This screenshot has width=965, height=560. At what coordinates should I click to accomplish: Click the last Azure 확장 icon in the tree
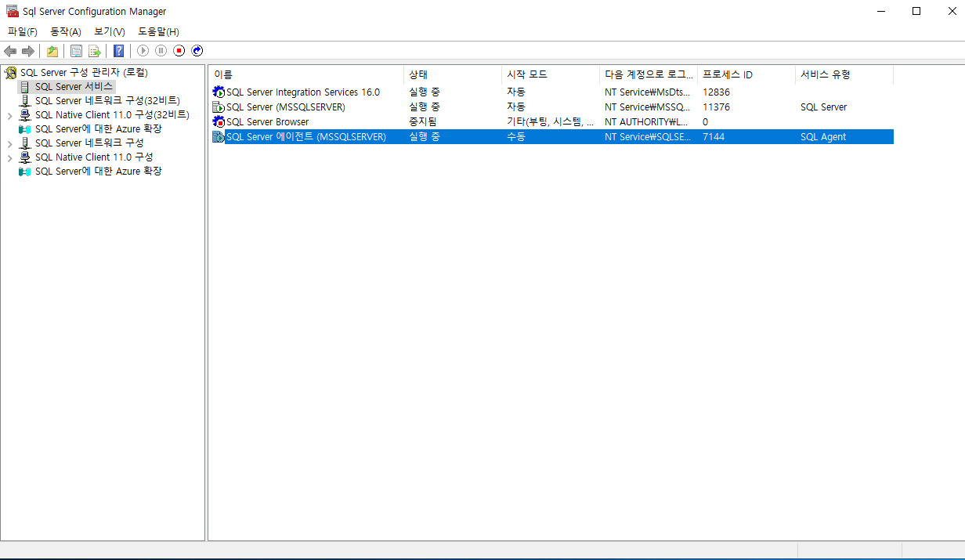click(25, 172)
